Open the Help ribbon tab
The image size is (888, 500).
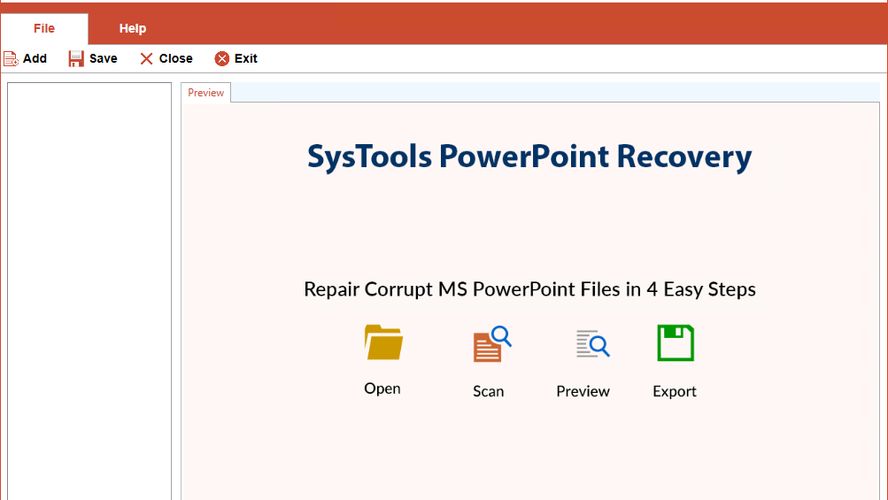(x=133, y=28)
